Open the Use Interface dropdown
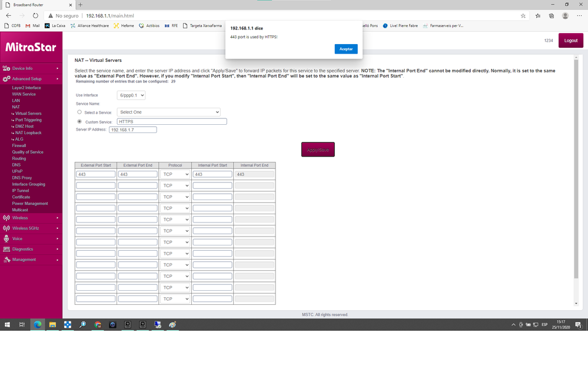588x392 pixels. pyautogui.click(x=131, y=95)
